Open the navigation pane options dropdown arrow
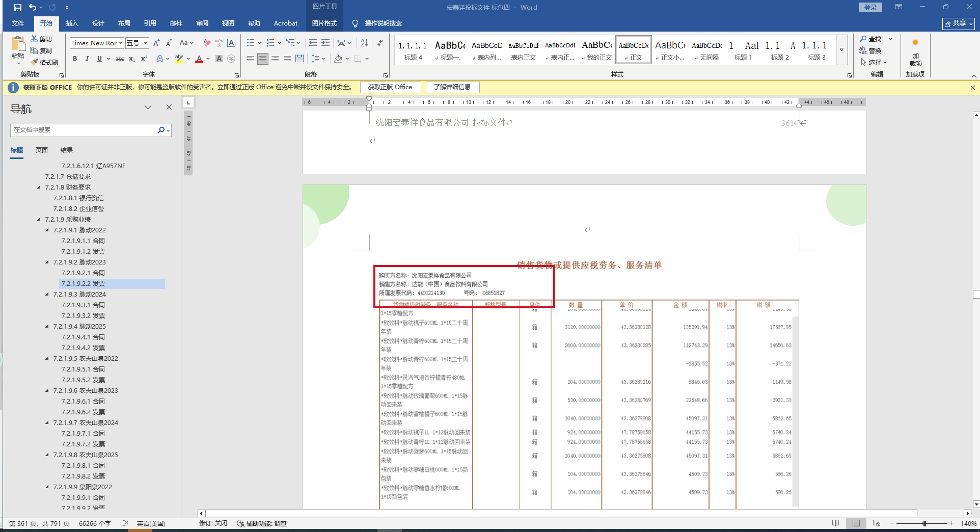This screenshot has width=980, height=532. [148, 107]
